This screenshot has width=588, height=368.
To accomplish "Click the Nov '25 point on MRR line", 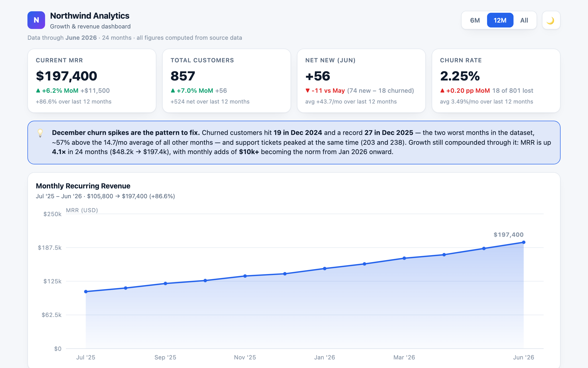I will pos(245,276).
